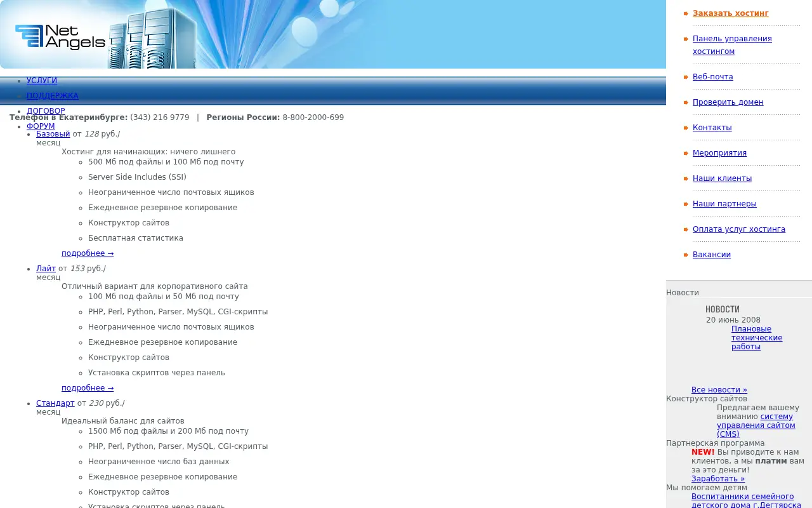The height and width of the screenshot is (508, 812).
Task: Open the Вакансии link
Action: [x=712, y=255]
